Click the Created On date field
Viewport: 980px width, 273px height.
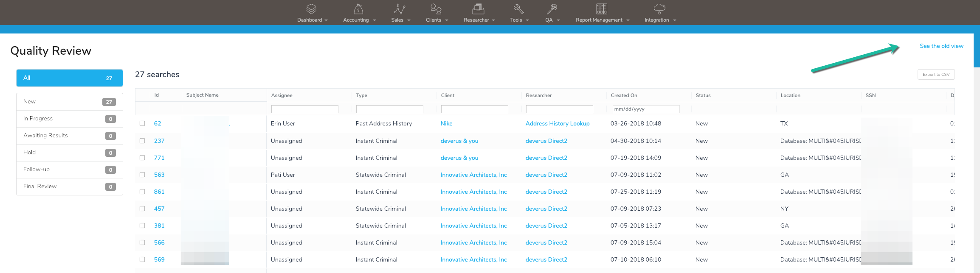[x=646, y=109]
